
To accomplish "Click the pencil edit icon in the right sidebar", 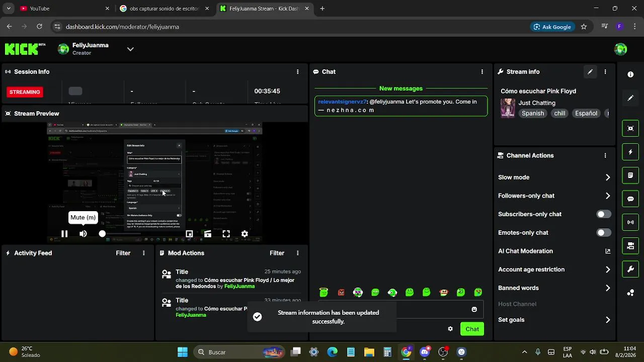I will click(630, 98).
